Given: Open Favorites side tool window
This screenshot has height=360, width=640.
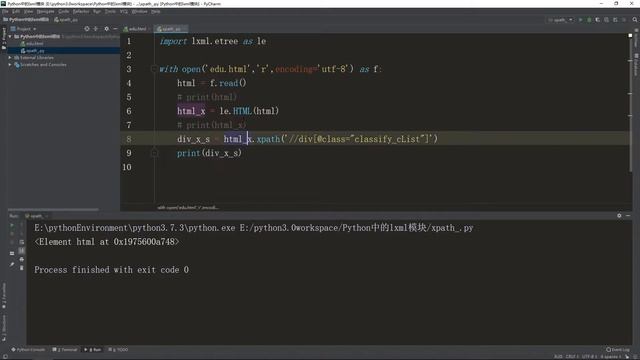Looking at the screenshot, I should pos(4,296).
